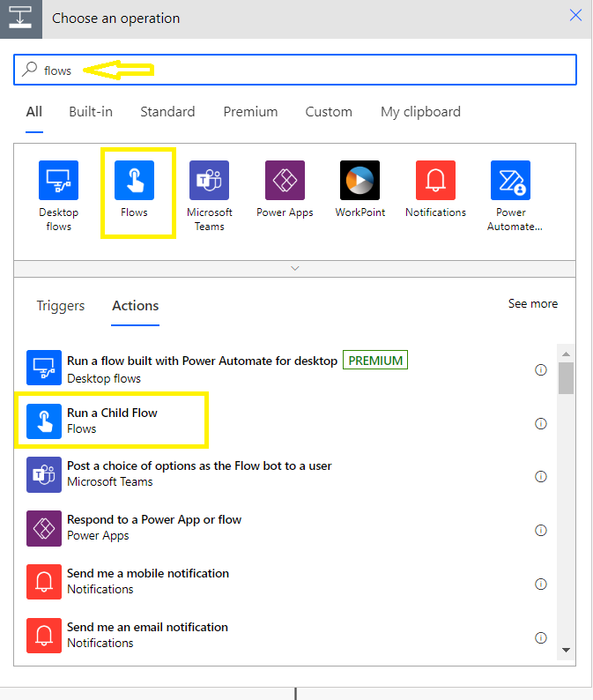
Task: Switch to the Built-in tab
Action: pos(91,112)
